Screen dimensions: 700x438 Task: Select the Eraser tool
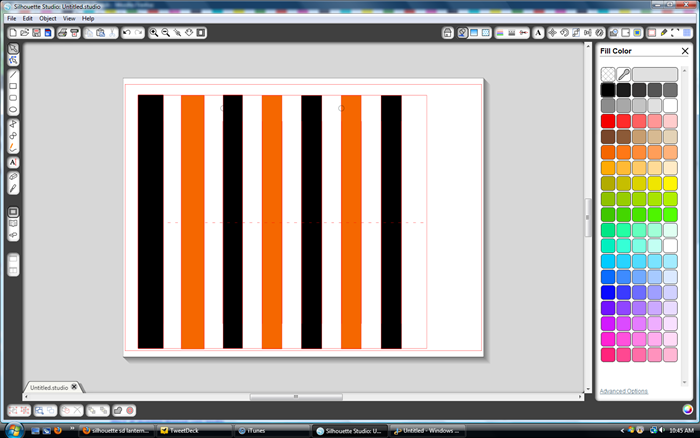(x=13, y=177)
